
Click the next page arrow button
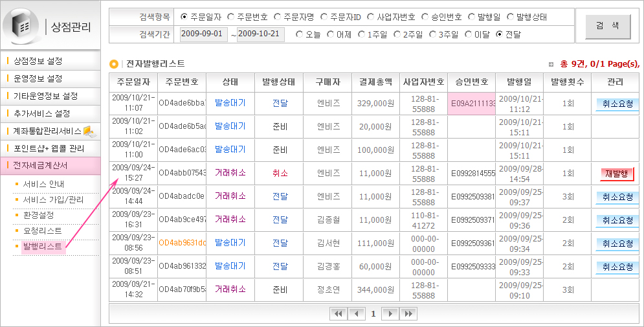[390, 313]
